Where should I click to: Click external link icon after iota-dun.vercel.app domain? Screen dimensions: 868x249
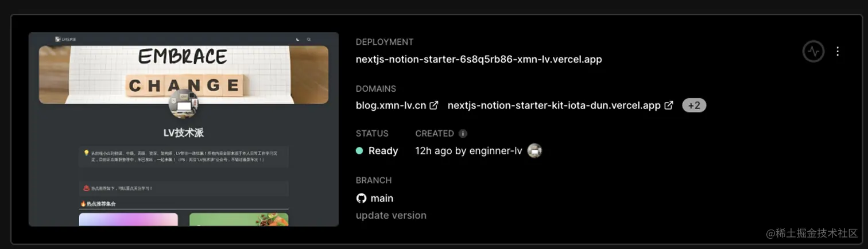[669, 106]
